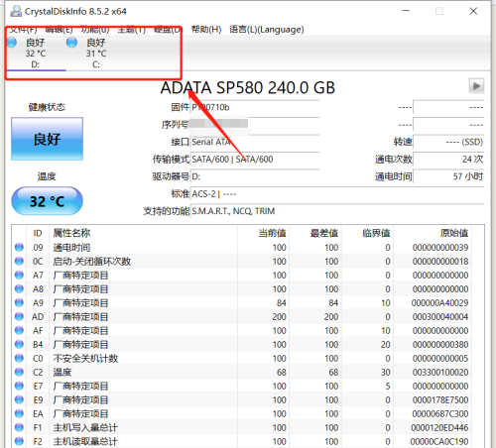The image size is (496, 448).
Task: Open the 帮助(H) menu
Action: (x=206, y=30)
